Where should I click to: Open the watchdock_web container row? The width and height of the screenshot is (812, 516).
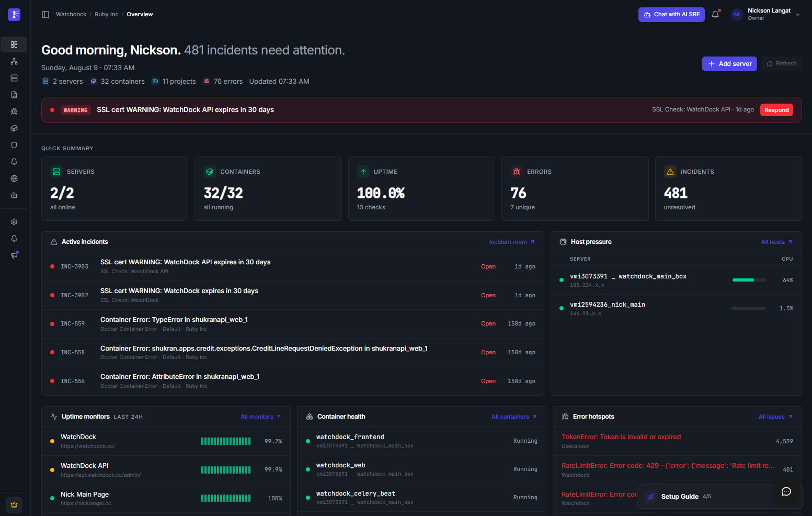421,469
